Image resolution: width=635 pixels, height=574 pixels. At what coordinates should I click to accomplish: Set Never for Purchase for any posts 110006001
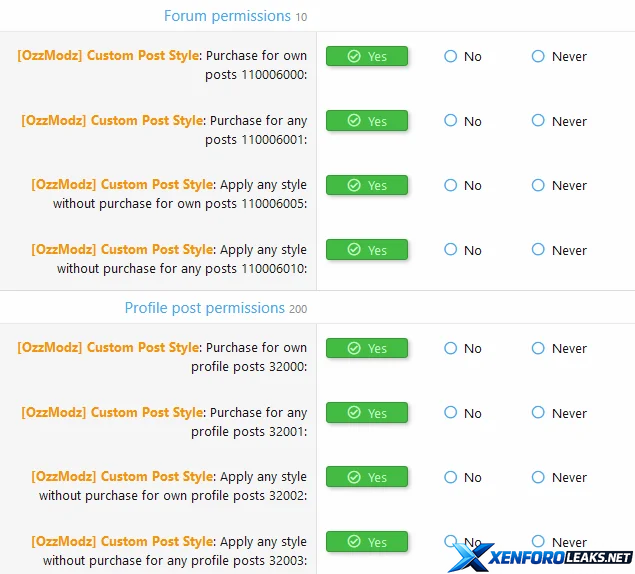pyautogui.click(x=559, y=121)
